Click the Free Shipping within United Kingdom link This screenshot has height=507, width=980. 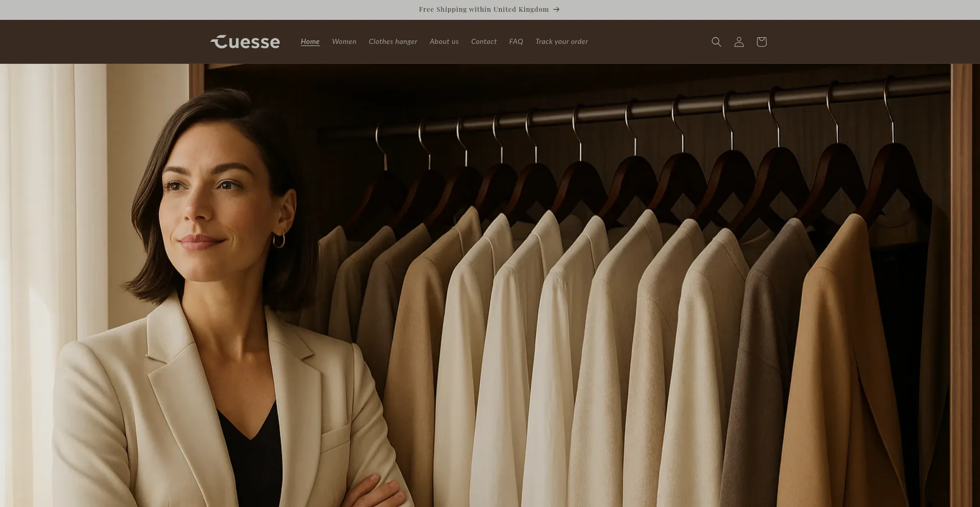point(484,10)
